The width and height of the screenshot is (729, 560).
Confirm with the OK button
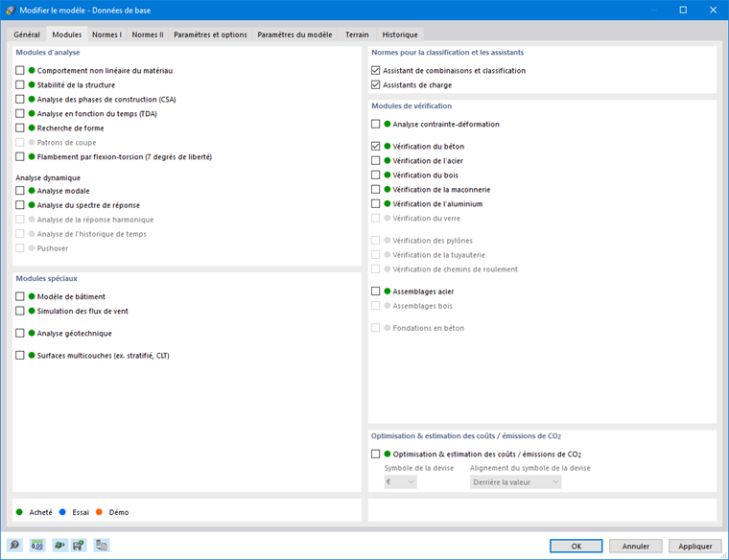coord(576,546)
